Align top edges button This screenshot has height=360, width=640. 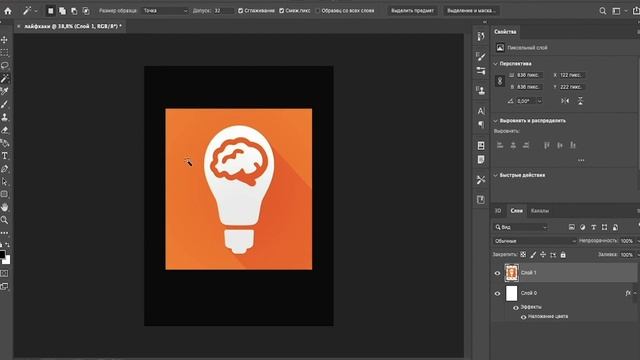547,145
